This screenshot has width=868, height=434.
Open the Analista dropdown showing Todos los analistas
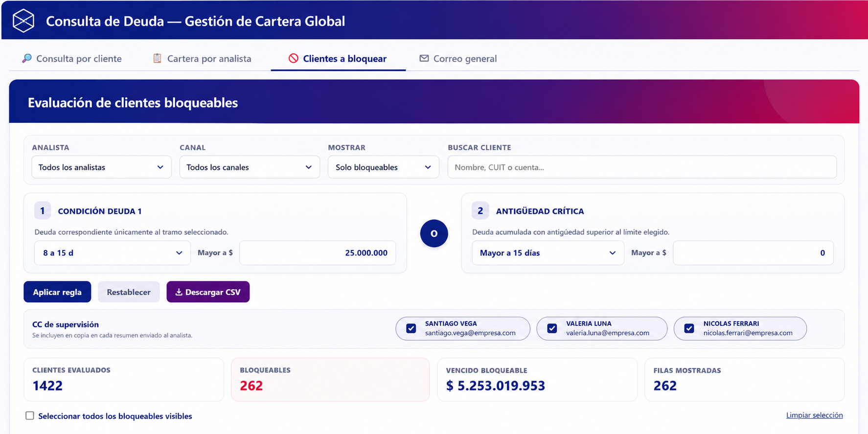click(102, 167)
